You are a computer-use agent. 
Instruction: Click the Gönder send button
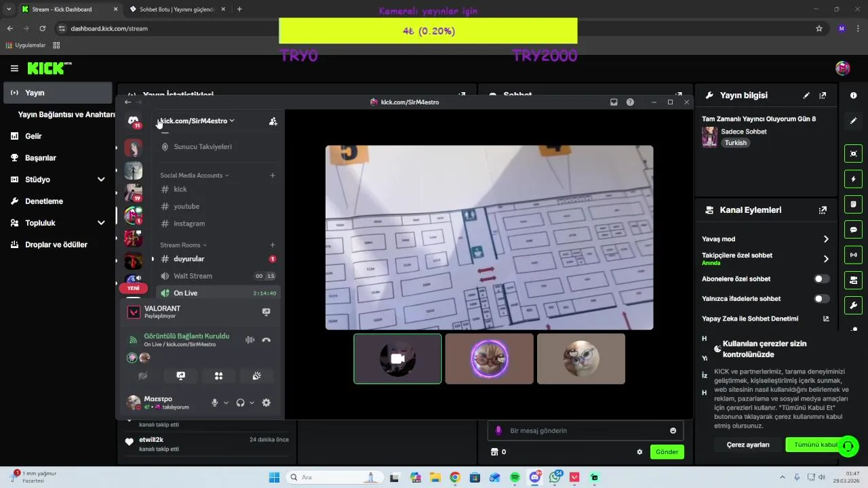[x=667, y=452]
